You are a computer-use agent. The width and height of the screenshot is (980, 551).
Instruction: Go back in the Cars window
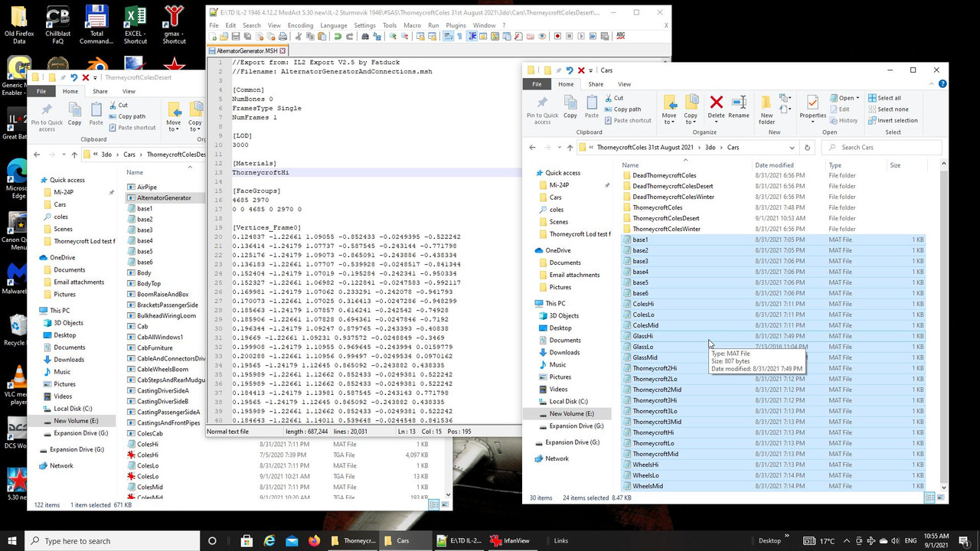pyautogui.click(x=533, y=147)
